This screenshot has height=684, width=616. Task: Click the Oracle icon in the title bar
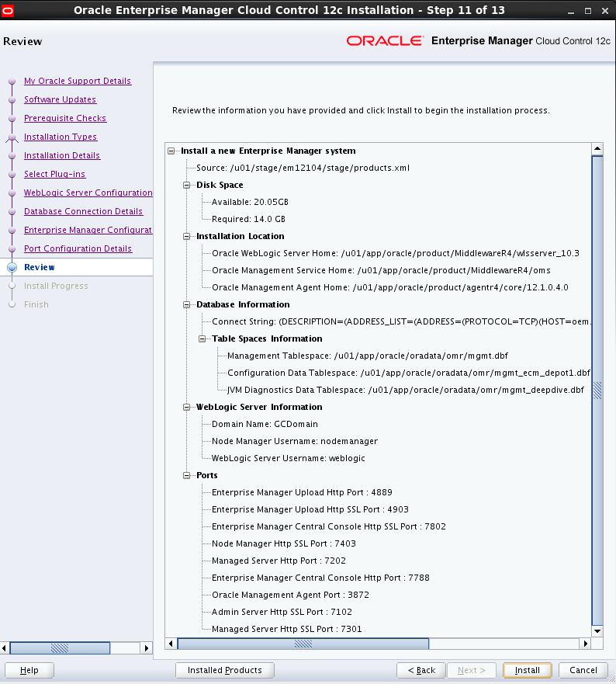(x=8, y=10)
